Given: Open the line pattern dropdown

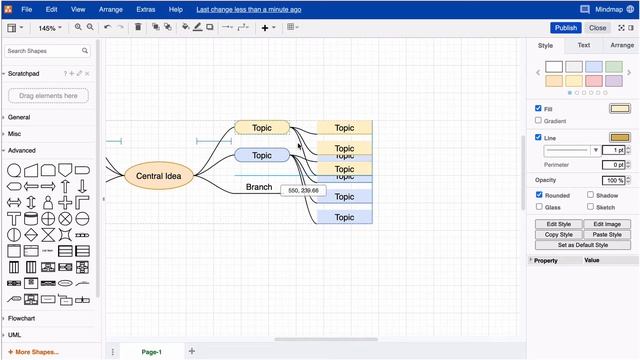Looking at the screenshot, I should [572, 150].
